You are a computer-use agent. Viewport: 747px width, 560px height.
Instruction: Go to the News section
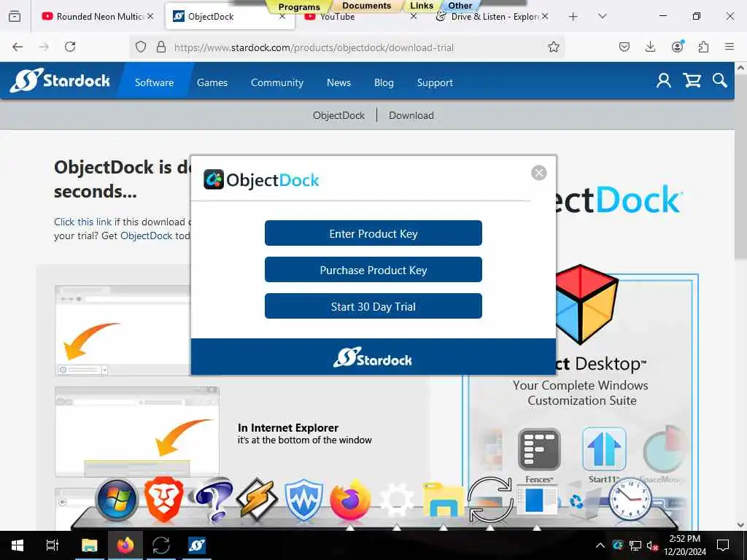(x=338, y=82)
